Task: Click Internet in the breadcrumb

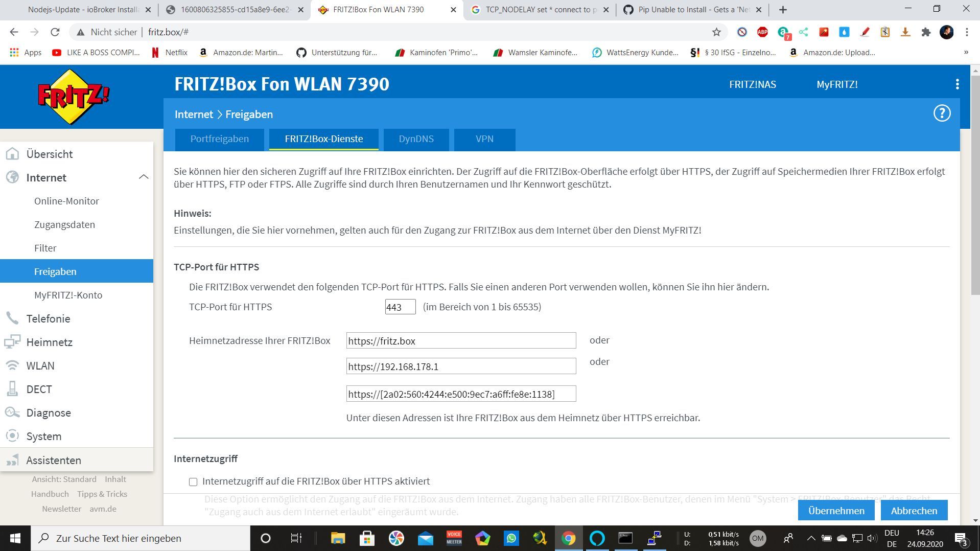Action: point(194,114)
